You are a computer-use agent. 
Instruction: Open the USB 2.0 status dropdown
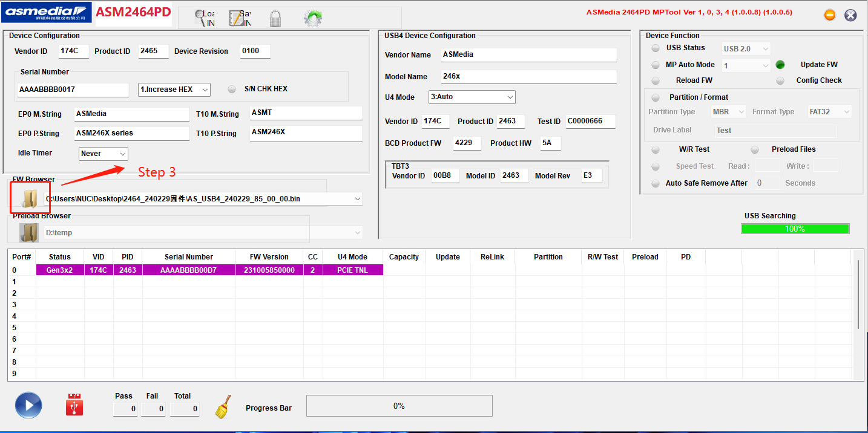(x=746, y=48)
